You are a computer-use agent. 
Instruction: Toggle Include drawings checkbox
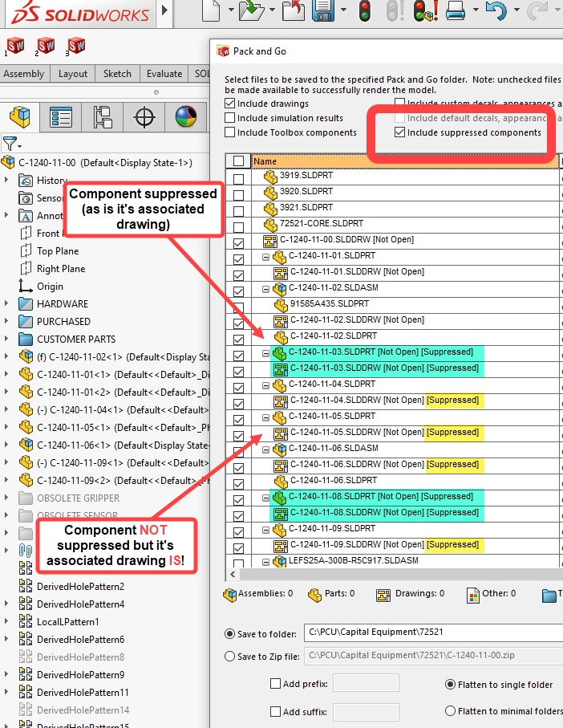pyautogui.click(x=229, y=103)
